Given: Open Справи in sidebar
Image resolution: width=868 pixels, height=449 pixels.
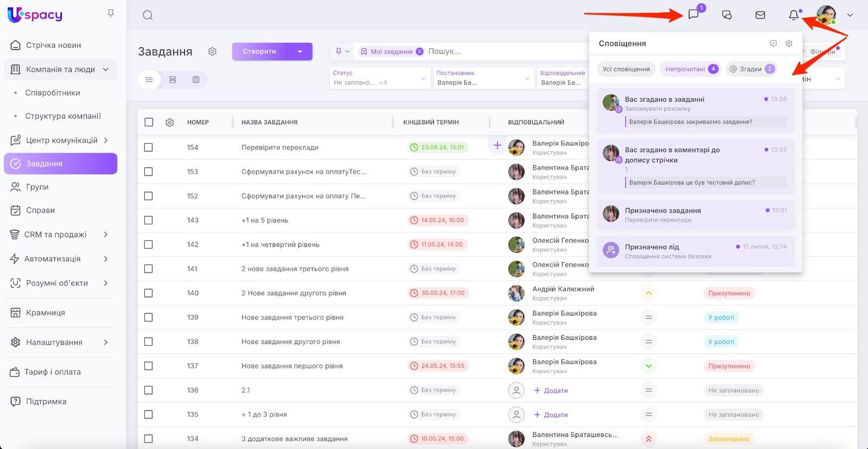Looking at the screenshot, I should pos(40,210).
